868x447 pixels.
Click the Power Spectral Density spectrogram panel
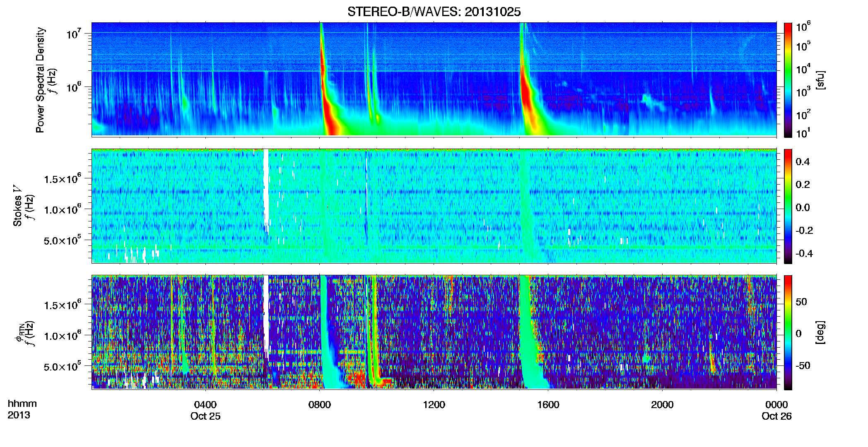click(434, 79)
